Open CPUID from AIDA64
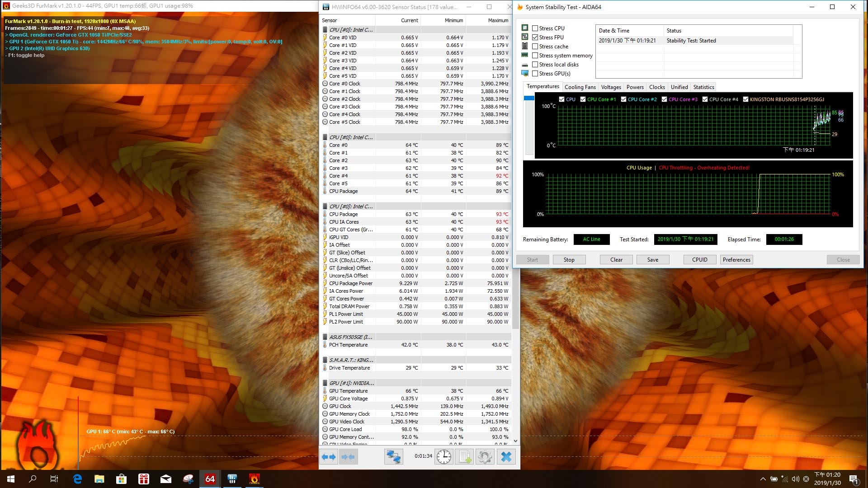868x488 pixels. (700, 260)
